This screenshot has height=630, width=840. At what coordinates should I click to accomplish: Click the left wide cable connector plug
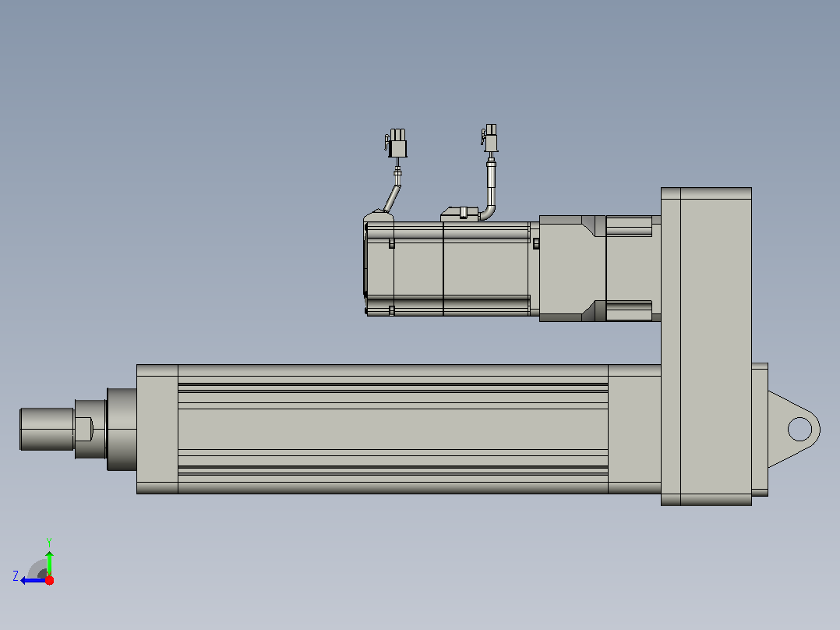click(x=397, y=143)
